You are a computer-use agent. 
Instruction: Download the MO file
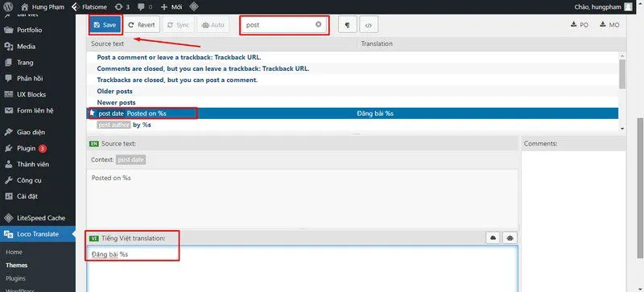pos(609,25)
